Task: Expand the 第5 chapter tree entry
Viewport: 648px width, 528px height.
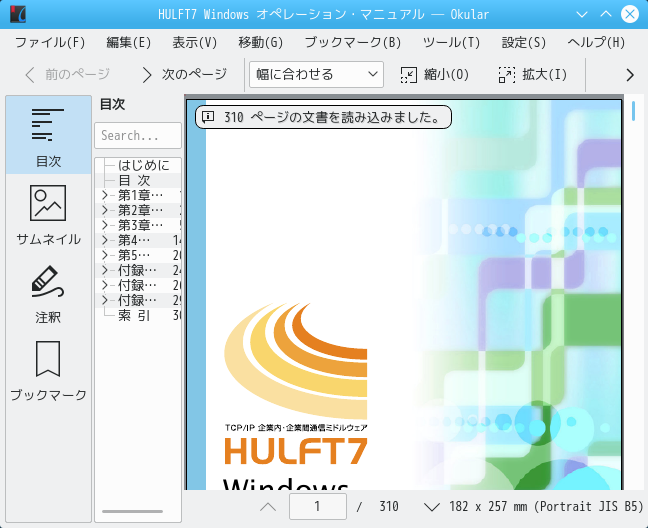Action: (105, 255)
